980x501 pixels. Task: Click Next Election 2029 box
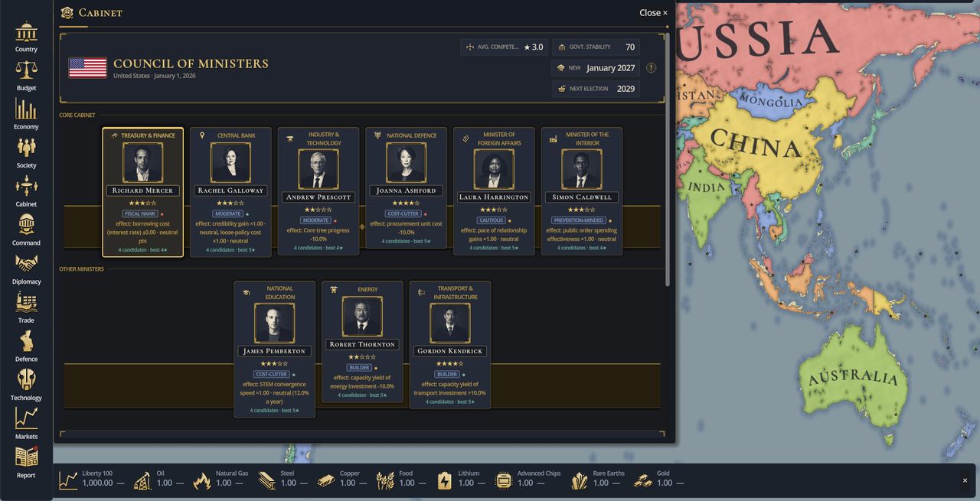(596, 89)
